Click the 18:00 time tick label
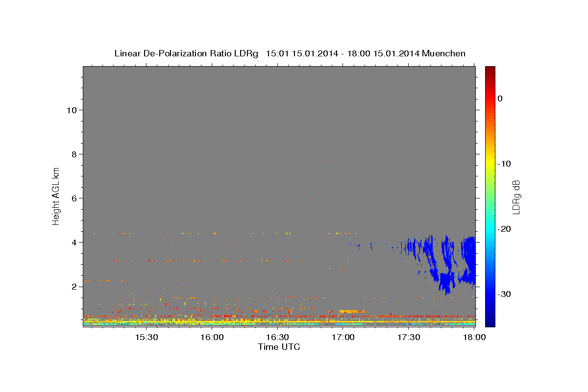Viewport: 588px width, 392px height. (x=474, y=337)
